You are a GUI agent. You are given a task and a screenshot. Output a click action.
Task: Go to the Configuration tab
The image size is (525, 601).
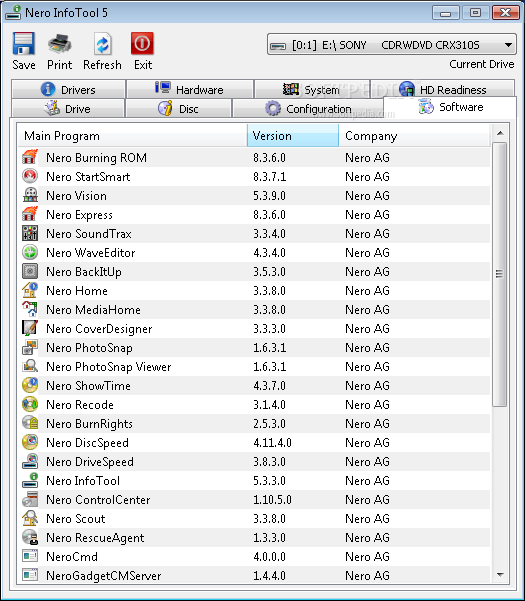pos(308,108)
